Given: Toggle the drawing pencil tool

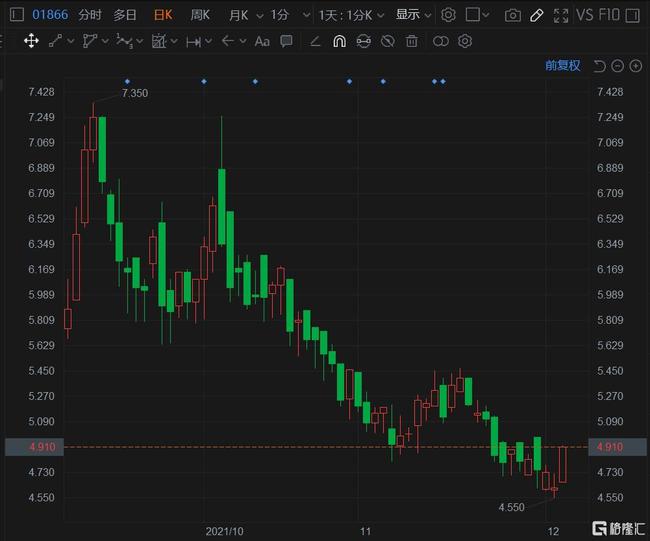Looking at the screenshot, I should [536, 16].
